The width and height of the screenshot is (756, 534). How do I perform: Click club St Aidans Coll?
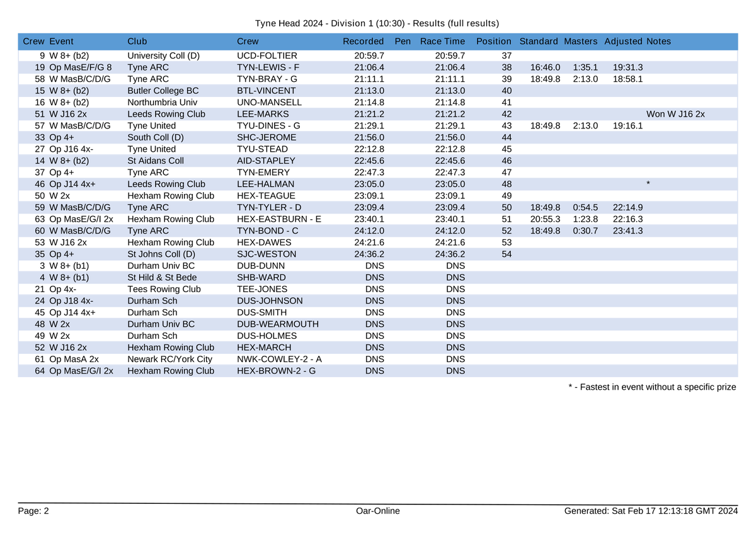[x=156, y=161]
